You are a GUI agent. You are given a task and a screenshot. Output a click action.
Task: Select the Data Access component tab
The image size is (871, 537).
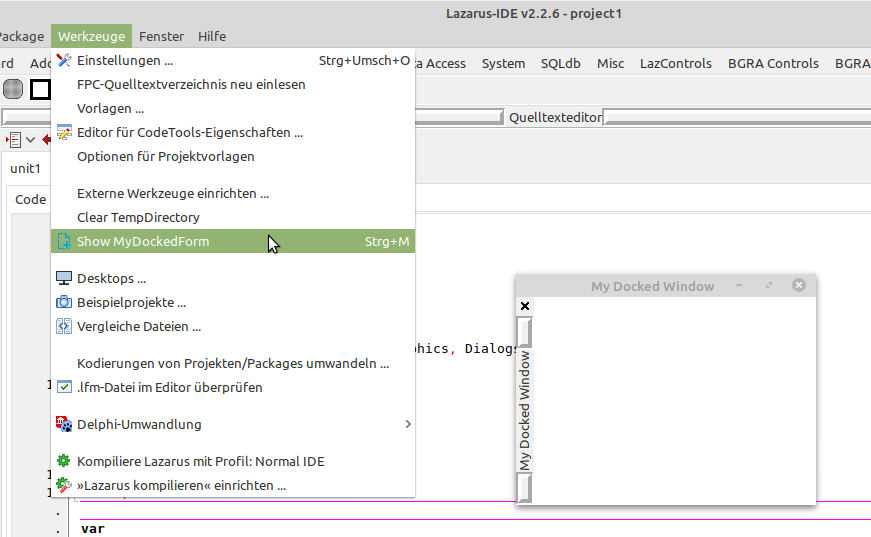click(x=440, y=63)
